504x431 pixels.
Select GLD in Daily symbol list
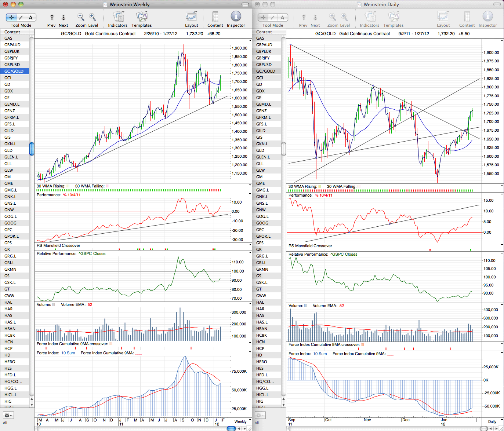pyautogui.click(x=266, y=150)
